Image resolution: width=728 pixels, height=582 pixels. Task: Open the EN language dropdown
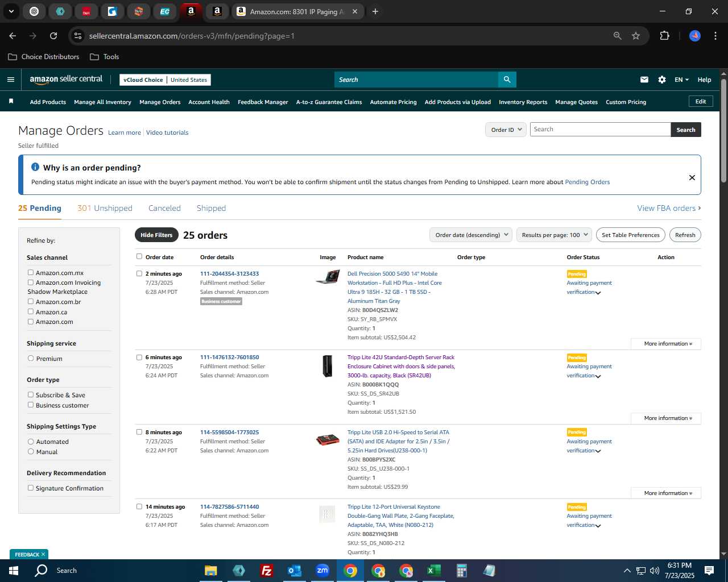pos(681,80)
